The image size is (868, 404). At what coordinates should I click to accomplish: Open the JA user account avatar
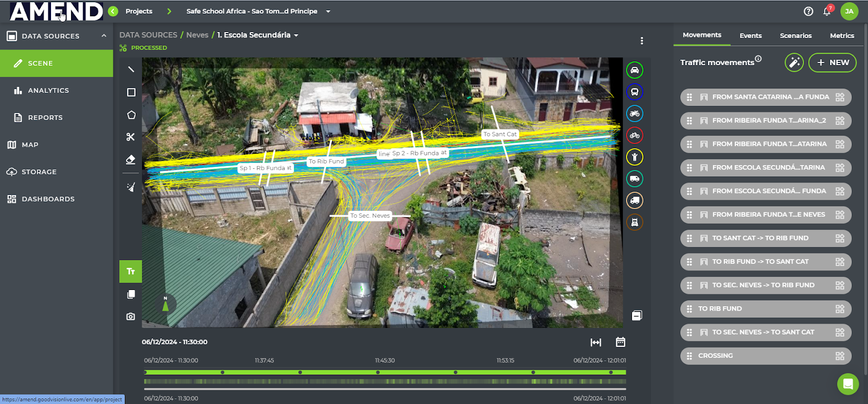point(850,11)
